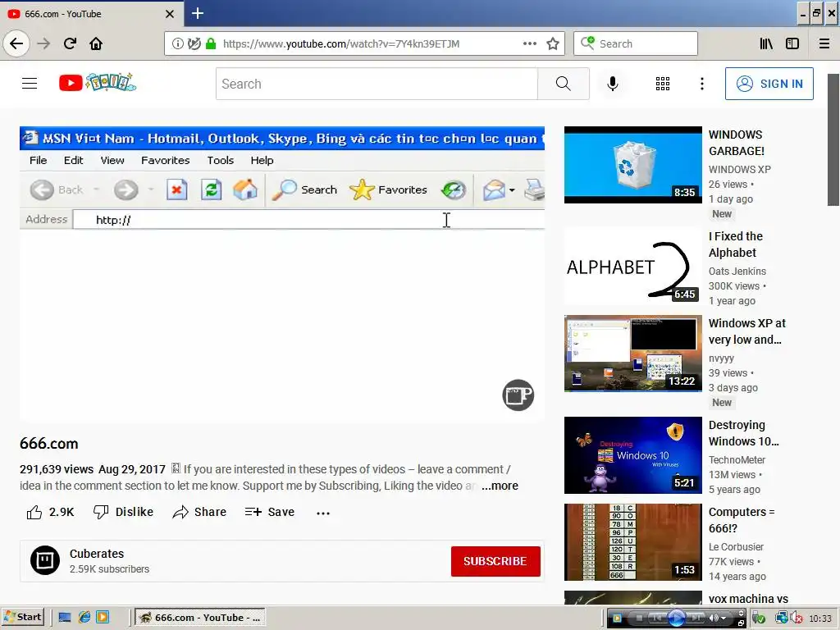Screen dimensions: 840x630
Task: Show the desktop from quick launch
Action: coord(65,617)
